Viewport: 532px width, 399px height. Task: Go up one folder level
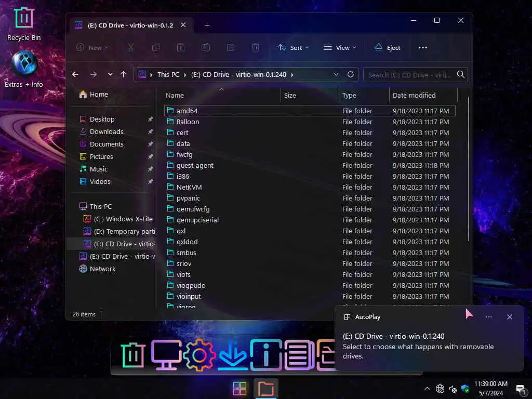click(123, 74)
